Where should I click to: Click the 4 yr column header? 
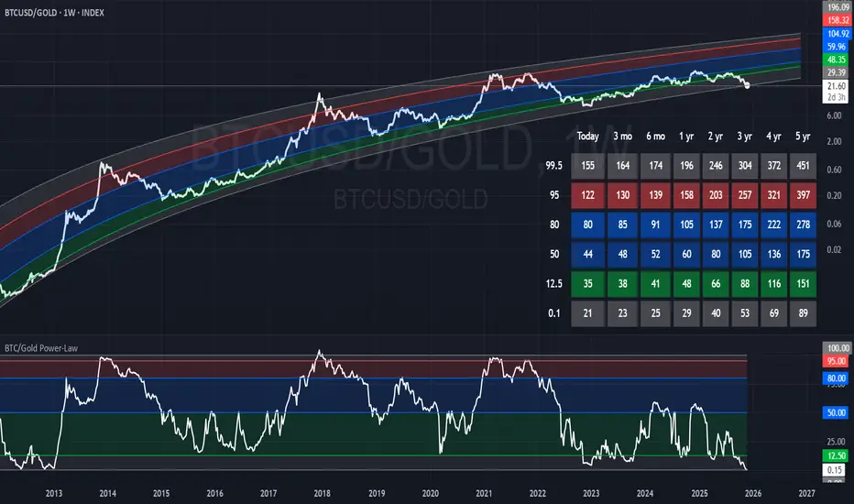(774, 137)
